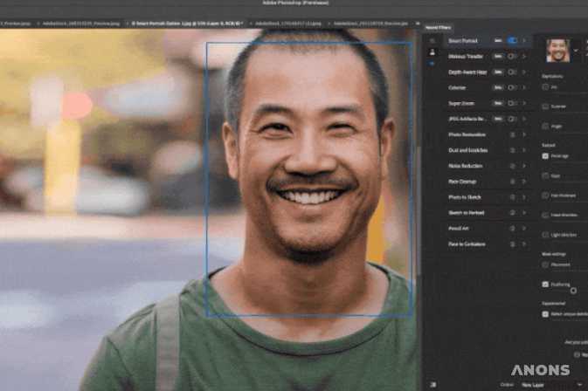Select the active Smart Portrait Option document tab
This screenshot has height=391, width=588.
(187, 24)
